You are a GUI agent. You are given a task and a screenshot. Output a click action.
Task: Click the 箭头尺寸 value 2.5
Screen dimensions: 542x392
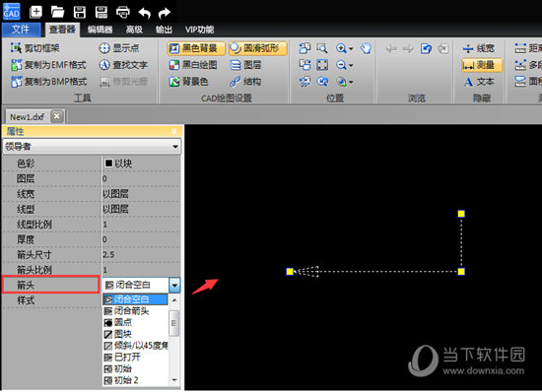(x=141, y=254)
